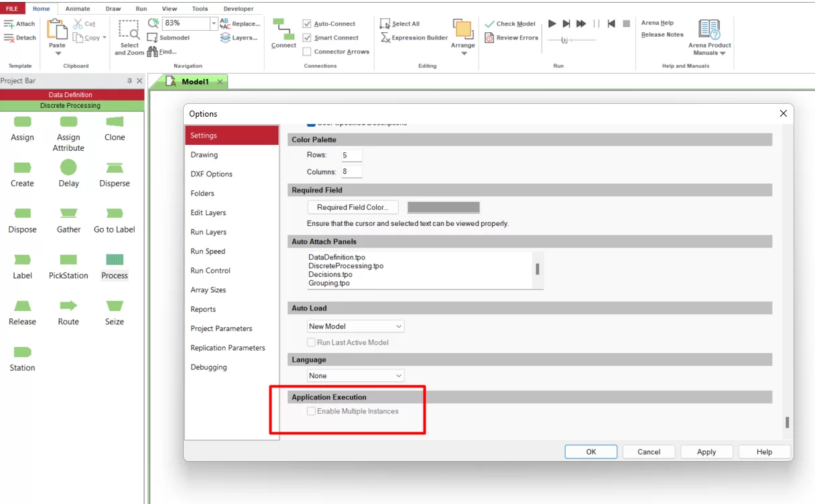The width and height of the screenshot is (815, 504).
Task: Open the Expression Builder tool
Action: click(414, 38)
